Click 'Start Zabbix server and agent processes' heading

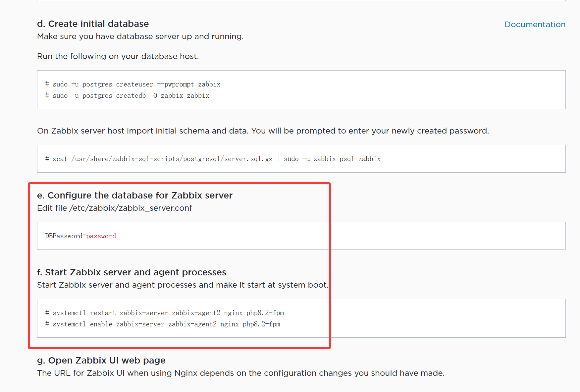pos(132,272)
